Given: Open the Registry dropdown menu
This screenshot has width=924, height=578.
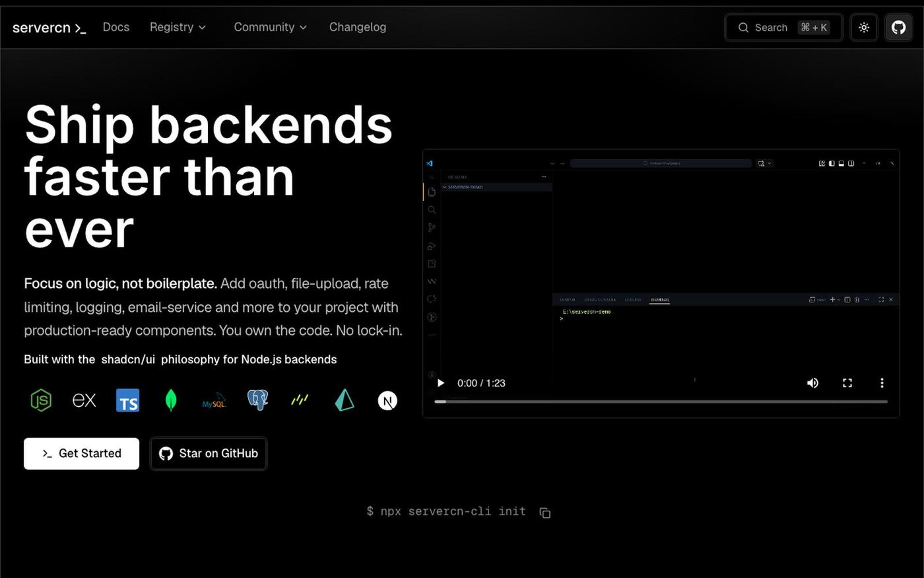Looking at the screenshot, I should [178, 27].
